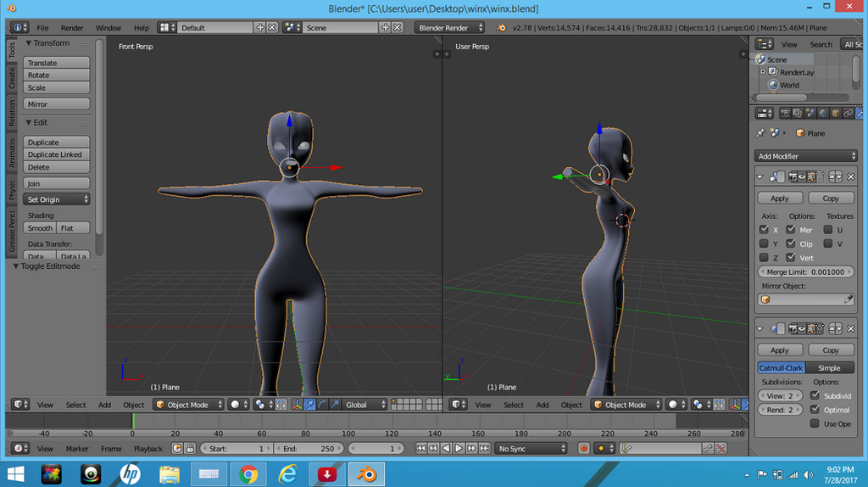This screenshot has height=487, width=868.
Task: Click the Smooth shading button
Action: (x=40, y=228)
